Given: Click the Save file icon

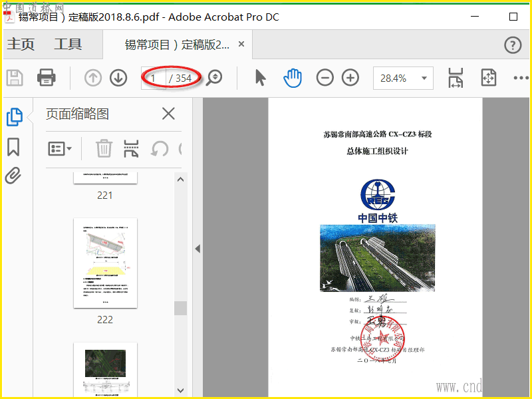Looking at the screenshot, I should 15,78.
